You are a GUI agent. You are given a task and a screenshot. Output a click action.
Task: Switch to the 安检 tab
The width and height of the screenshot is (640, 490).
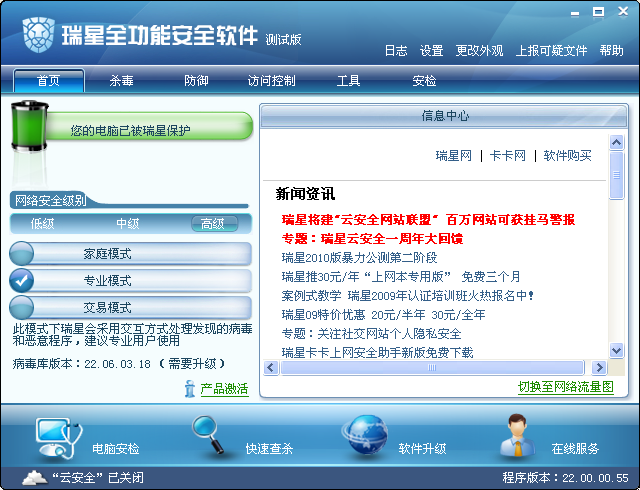tap(424, 80)
